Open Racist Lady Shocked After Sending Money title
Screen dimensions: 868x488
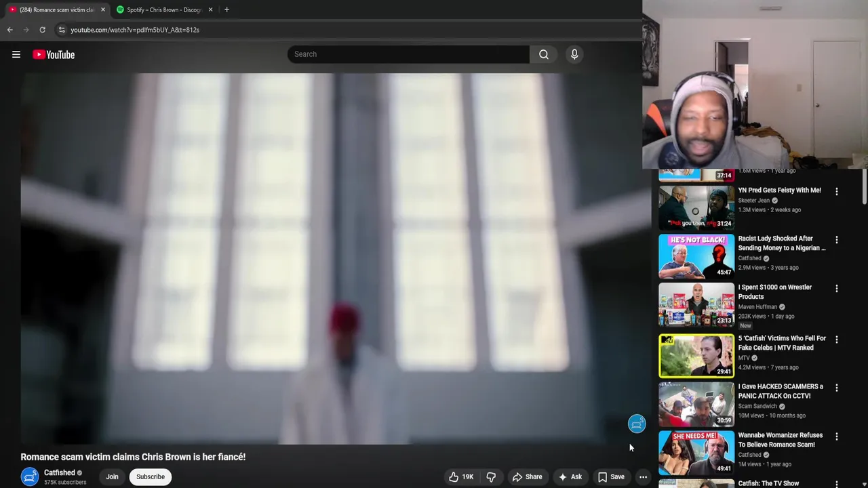point(782,243)
